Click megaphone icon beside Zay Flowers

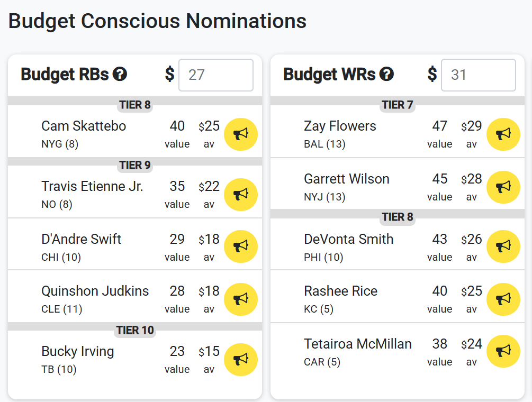503,134
